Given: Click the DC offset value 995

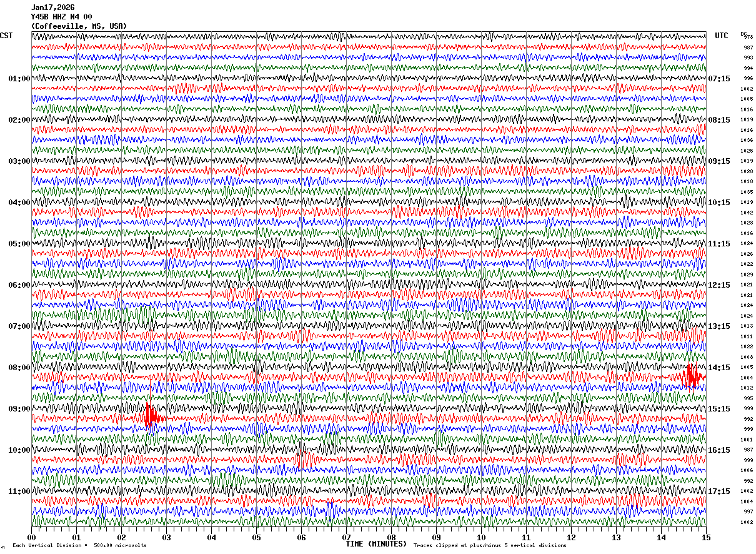Looking at the screenshot, I should (x=749, y=398).
